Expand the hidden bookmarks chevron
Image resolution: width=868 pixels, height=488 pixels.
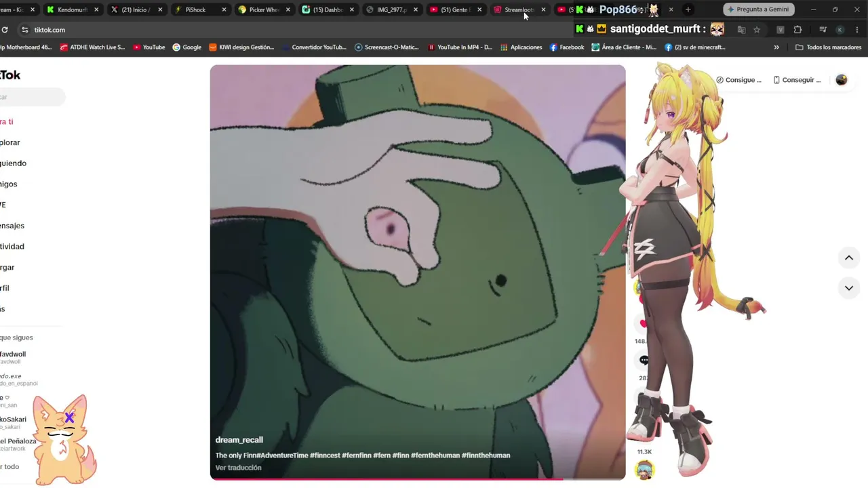776,47
